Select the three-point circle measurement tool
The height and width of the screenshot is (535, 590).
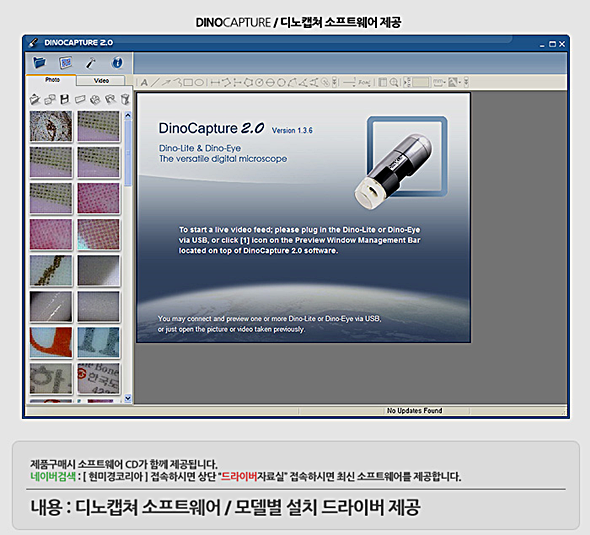click(281, 82)
